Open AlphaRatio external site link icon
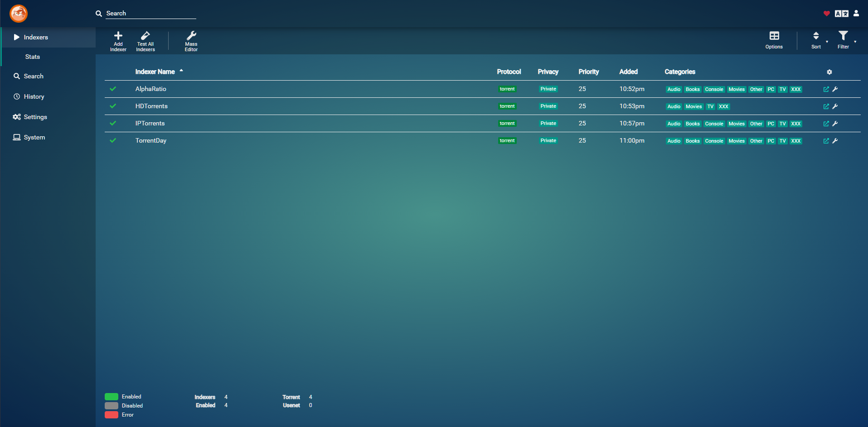868x427 pixels. click(x=826, y=89)
